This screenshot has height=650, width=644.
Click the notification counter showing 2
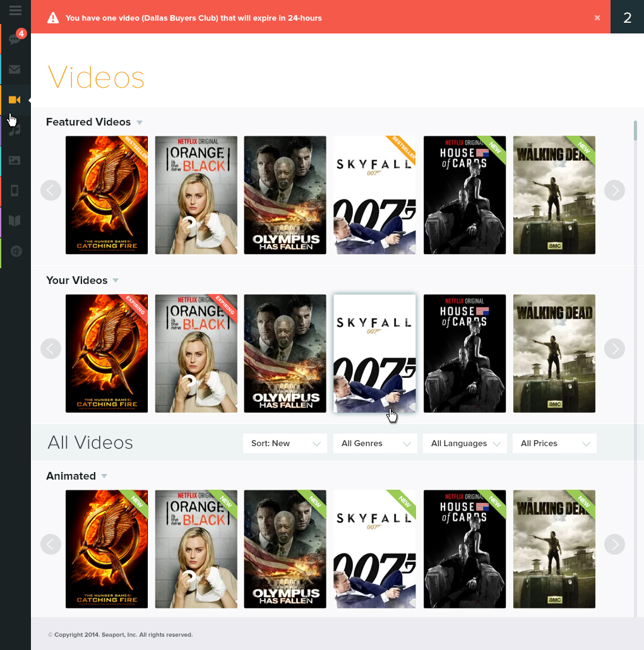tap(627, 17)
